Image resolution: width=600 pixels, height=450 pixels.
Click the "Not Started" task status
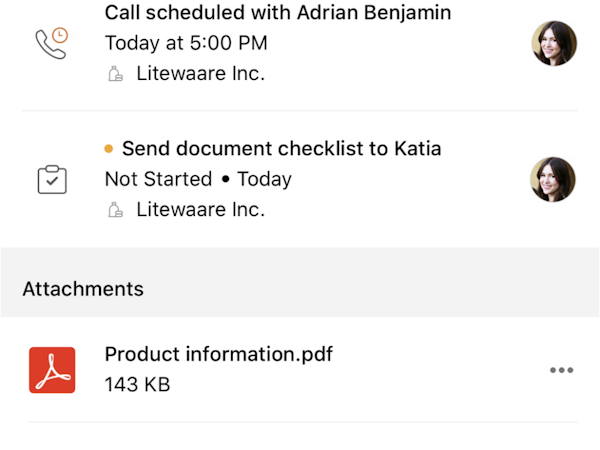pyautogui.click(x=158, y=179)
